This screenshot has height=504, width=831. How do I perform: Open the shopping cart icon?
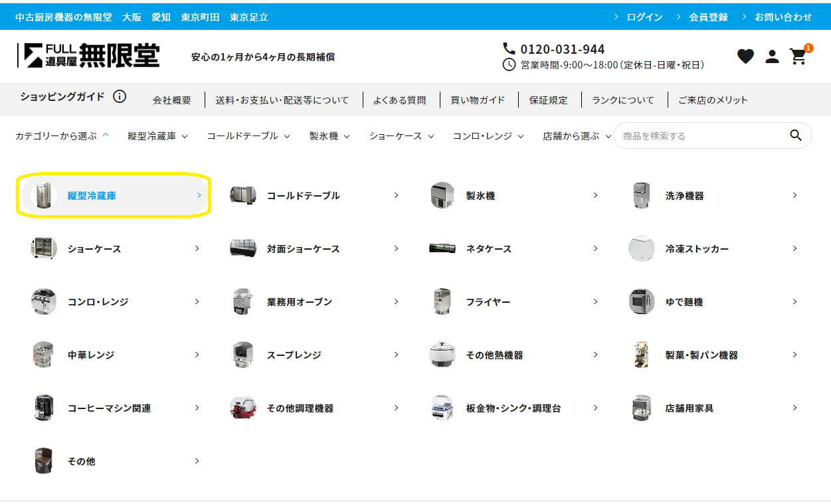point(798,57)
